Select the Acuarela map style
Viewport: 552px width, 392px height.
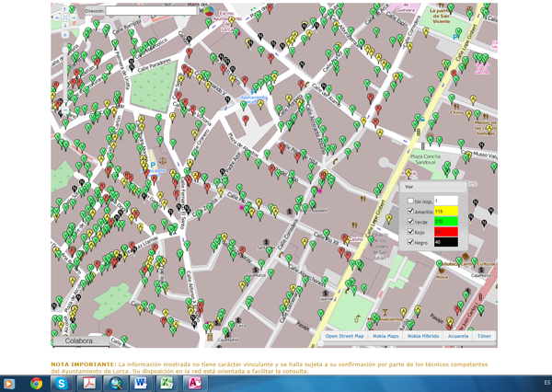point(457,336)
